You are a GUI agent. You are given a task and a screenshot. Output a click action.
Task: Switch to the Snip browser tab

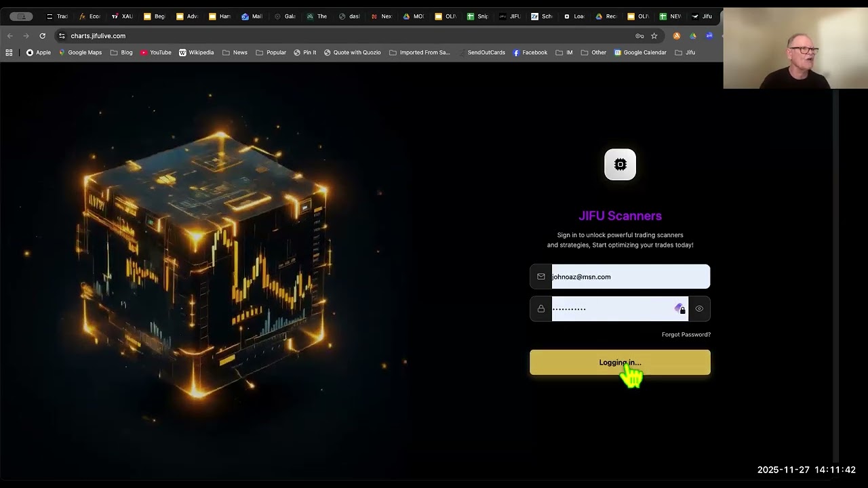tap(478, 16)
